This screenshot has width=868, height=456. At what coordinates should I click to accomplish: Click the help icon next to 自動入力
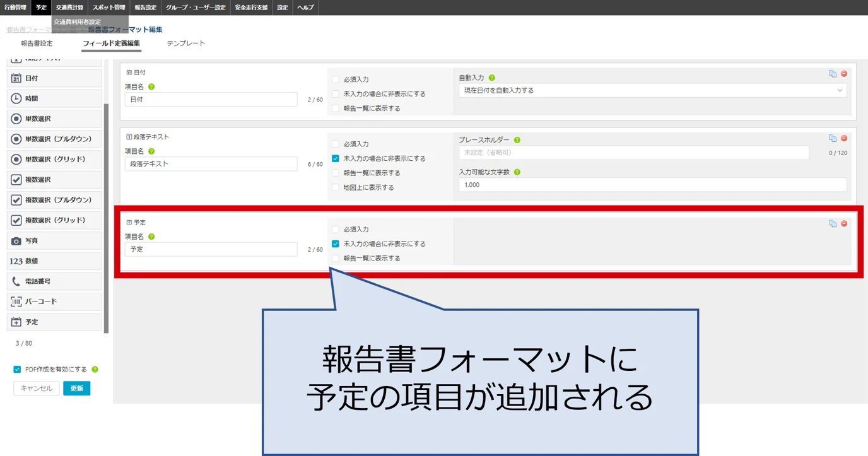coord(492,78)
